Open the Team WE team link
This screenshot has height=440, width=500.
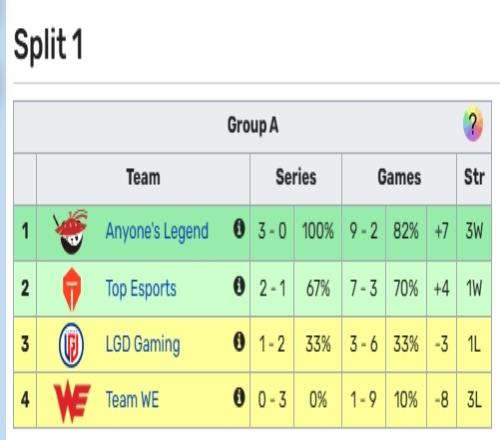click(132, 400)
